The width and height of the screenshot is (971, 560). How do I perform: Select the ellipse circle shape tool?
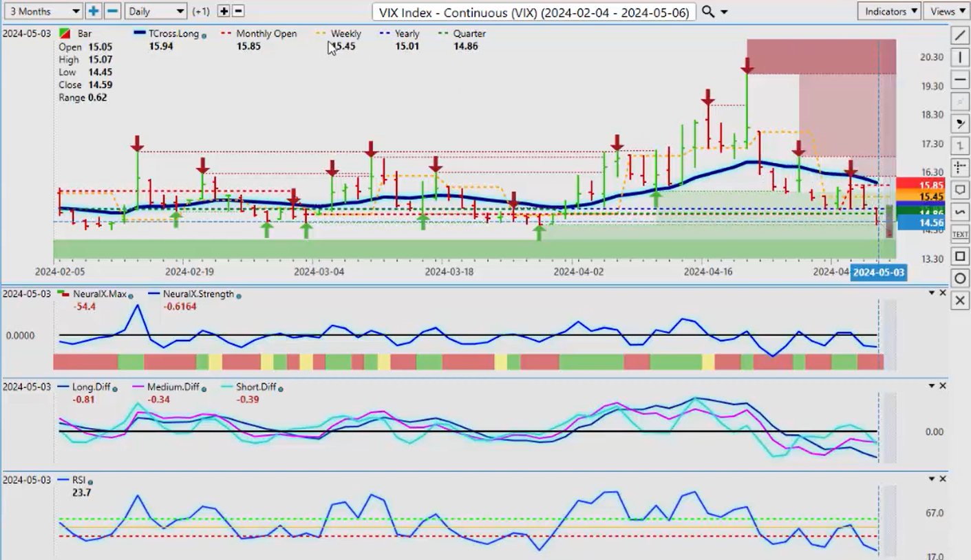tap(960, 279)
